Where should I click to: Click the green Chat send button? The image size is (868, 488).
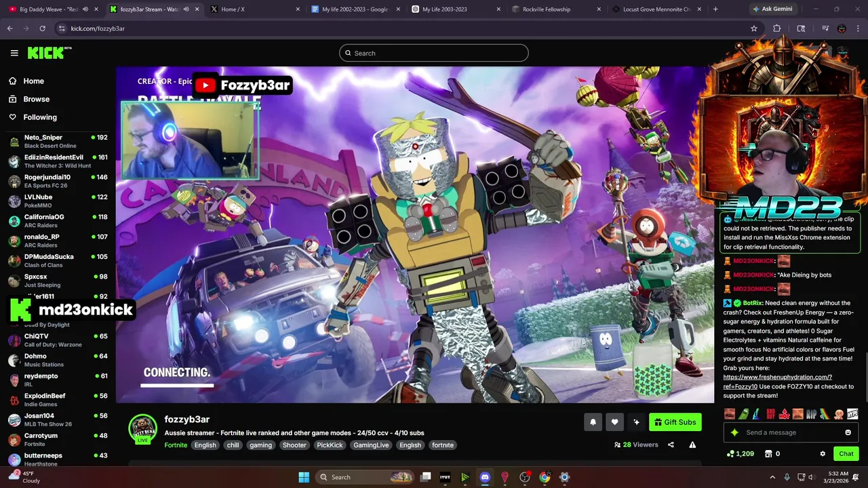(x=846, y=454)
